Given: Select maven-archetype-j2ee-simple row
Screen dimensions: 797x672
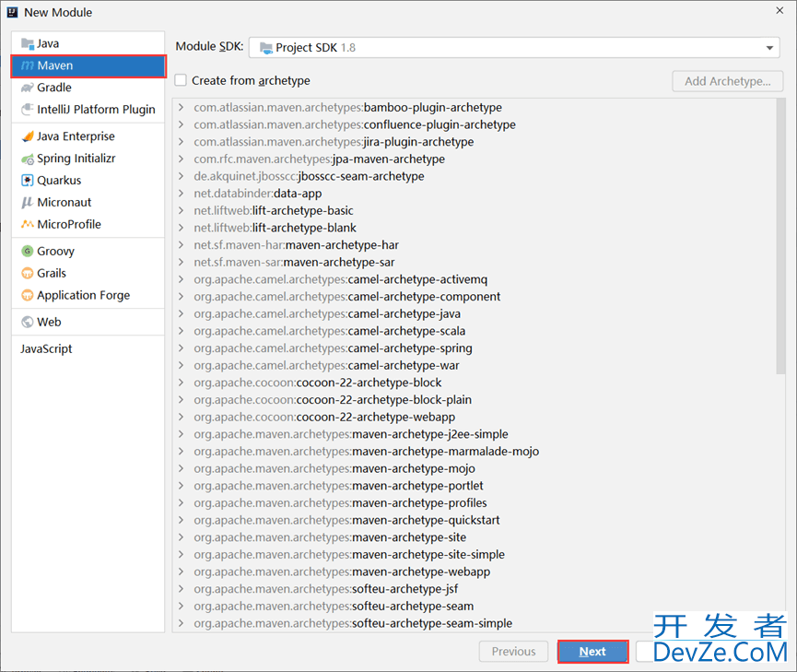Looking at the screenshot, I should point(475,434).
